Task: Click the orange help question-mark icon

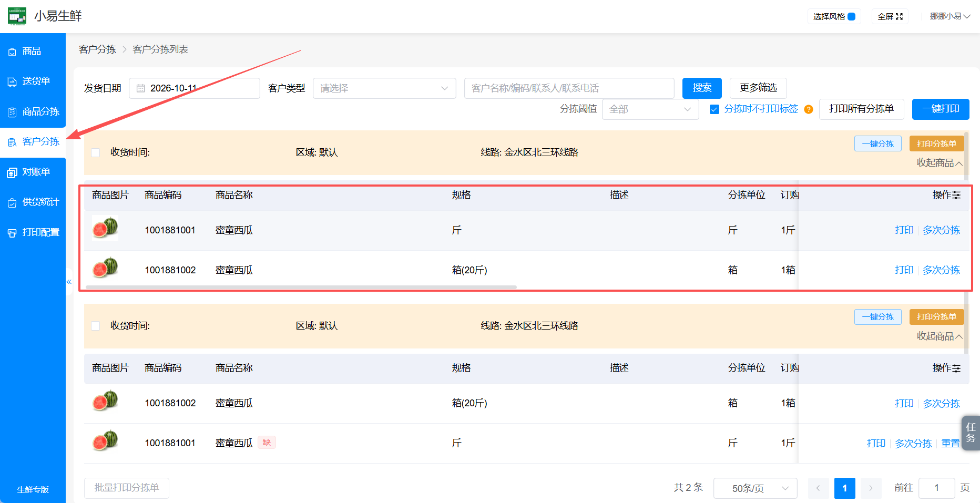Action: tap(809, 109)
